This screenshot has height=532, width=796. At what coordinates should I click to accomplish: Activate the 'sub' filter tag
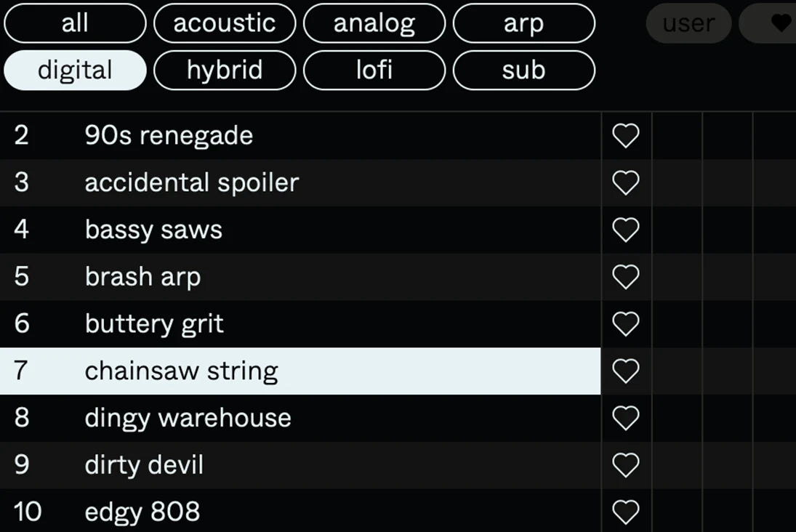[524, 70]
